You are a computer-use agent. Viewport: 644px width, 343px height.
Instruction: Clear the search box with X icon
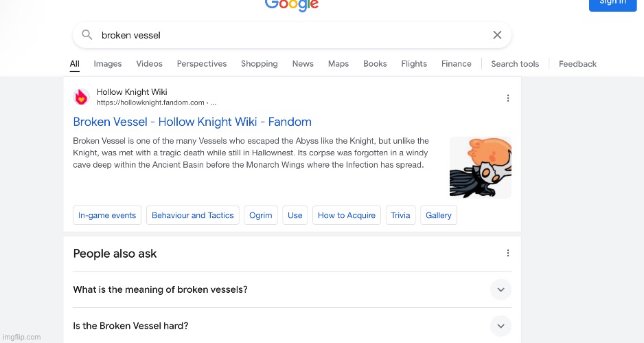coord(497,35)
